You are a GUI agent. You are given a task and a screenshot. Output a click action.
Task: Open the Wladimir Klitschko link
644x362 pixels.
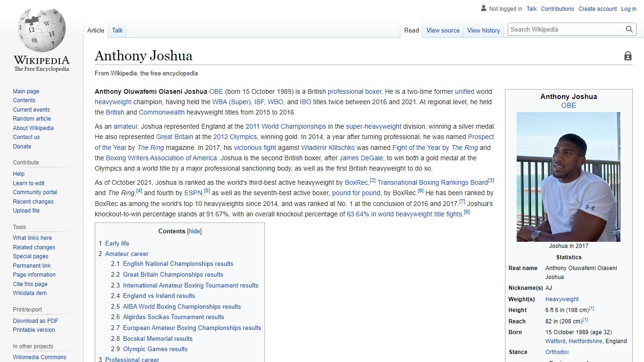(328, 148)
